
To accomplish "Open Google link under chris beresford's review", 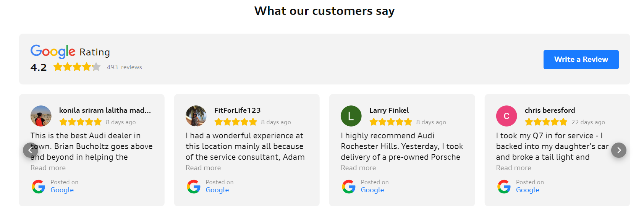I will [x=527, y=190].
